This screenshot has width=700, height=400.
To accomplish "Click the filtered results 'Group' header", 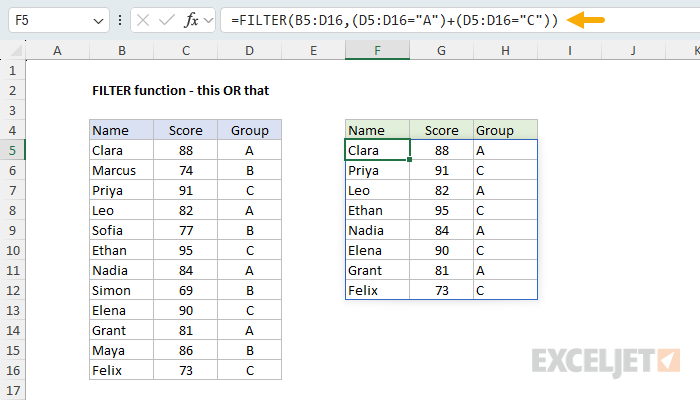I will click(505, 130).
